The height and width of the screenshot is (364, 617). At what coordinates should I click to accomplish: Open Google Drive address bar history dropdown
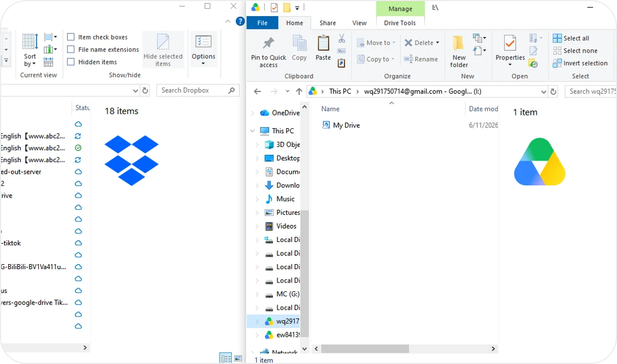543,92
